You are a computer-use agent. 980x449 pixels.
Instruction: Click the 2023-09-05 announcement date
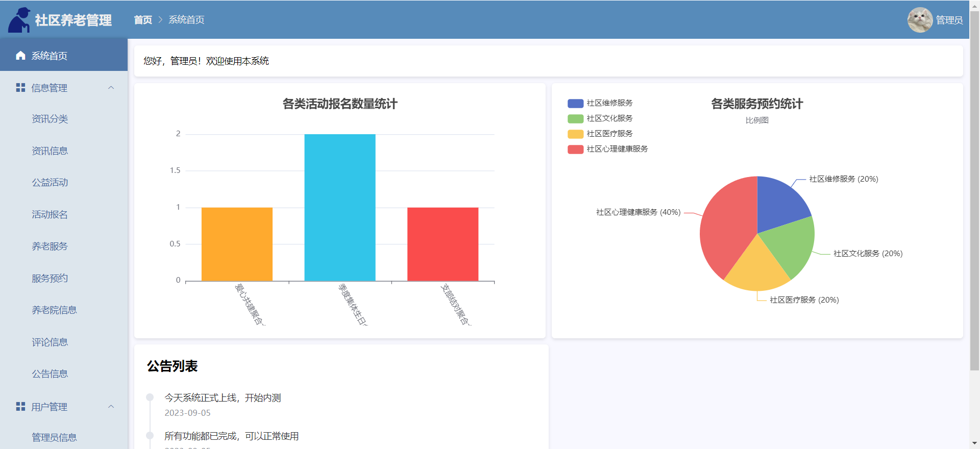click(187, 413)
